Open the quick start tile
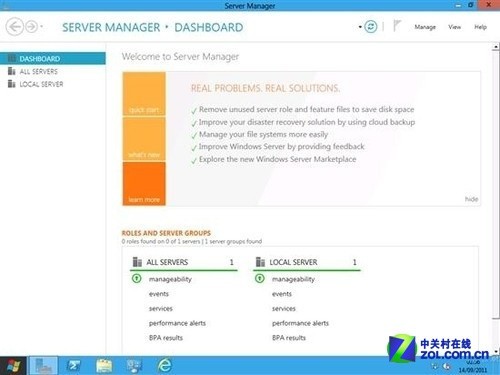Viewport: 500px width, 375px height. (144, 94)
